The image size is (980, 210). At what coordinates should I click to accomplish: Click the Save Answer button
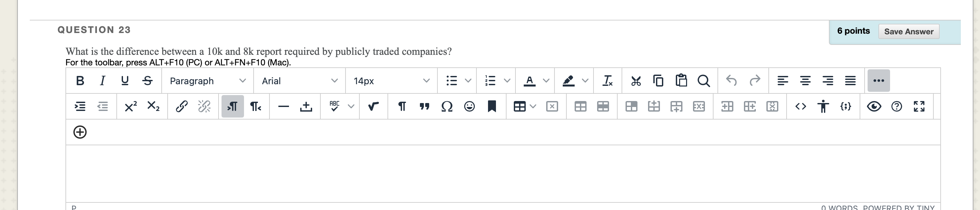(909, 31)
